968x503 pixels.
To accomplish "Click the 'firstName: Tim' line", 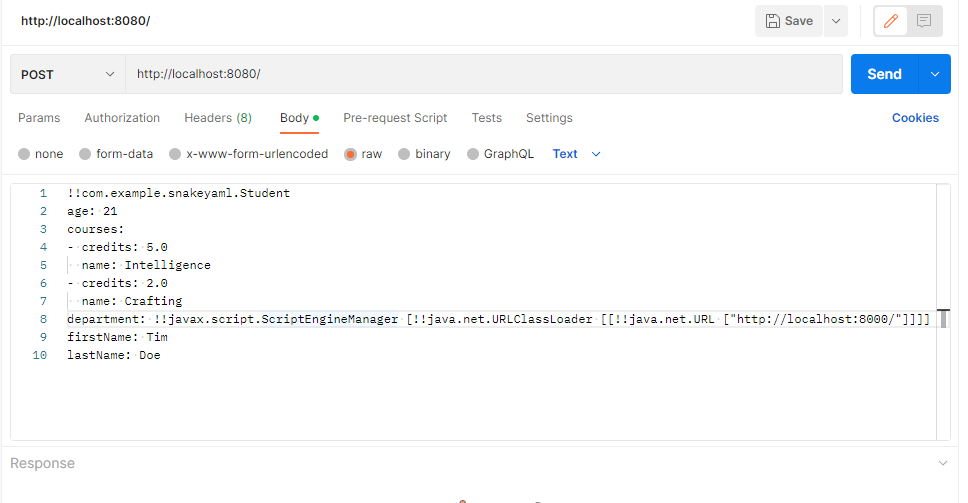I will [x=117, y=337].
